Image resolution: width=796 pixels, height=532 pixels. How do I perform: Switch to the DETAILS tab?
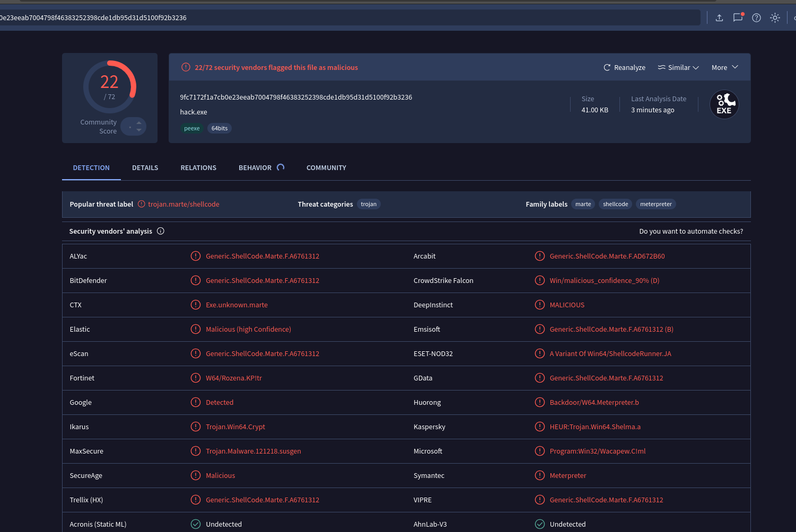pyautogui.click(x=145, y=167)
